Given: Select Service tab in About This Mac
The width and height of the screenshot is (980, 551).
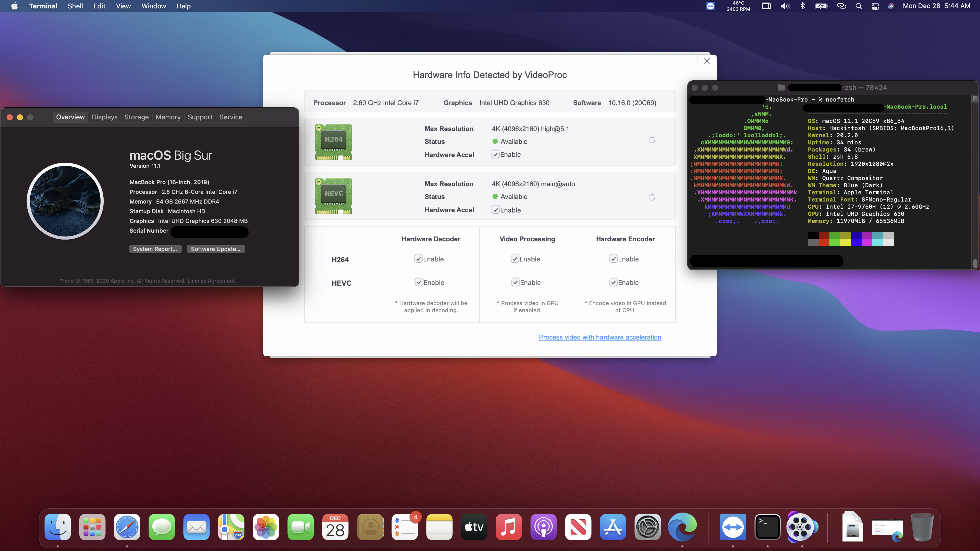Looking at the screenshot, I should 230,117.
